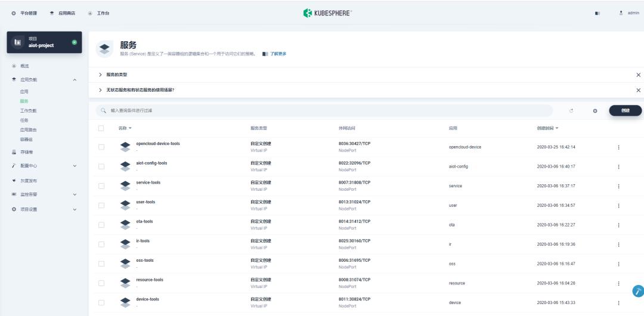644x316 pixels.
Task: Click the aiot-project green status badge
Action: pyautogui.click(x=75, y=42)
